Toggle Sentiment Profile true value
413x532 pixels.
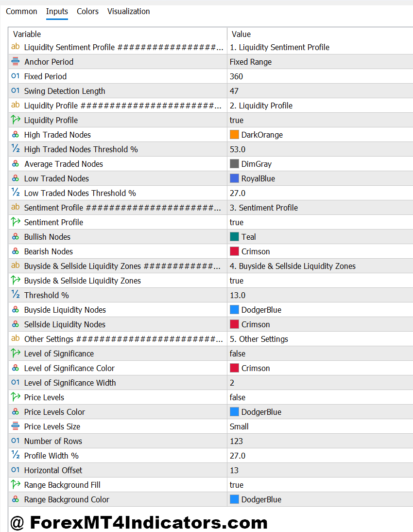point(236,222)
